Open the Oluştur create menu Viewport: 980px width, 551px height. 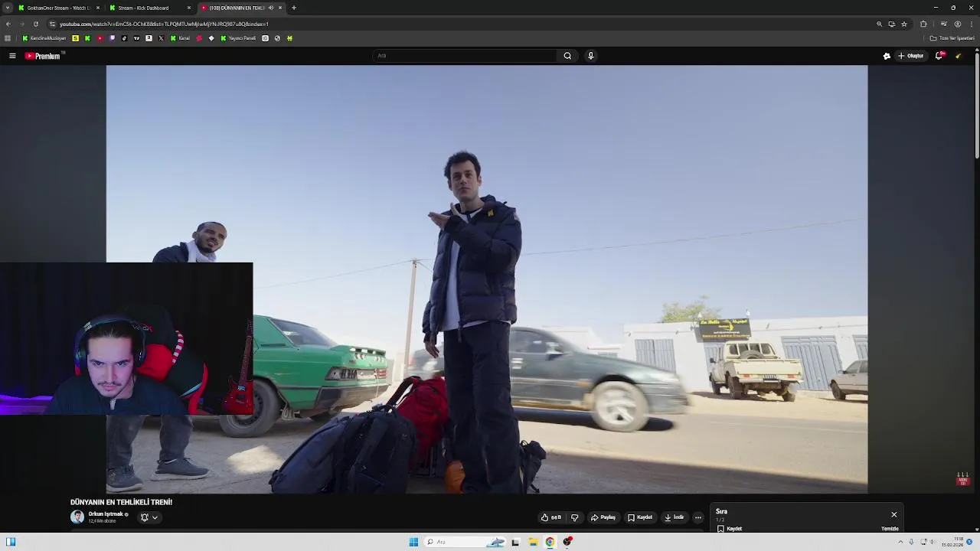coord(911,56)
